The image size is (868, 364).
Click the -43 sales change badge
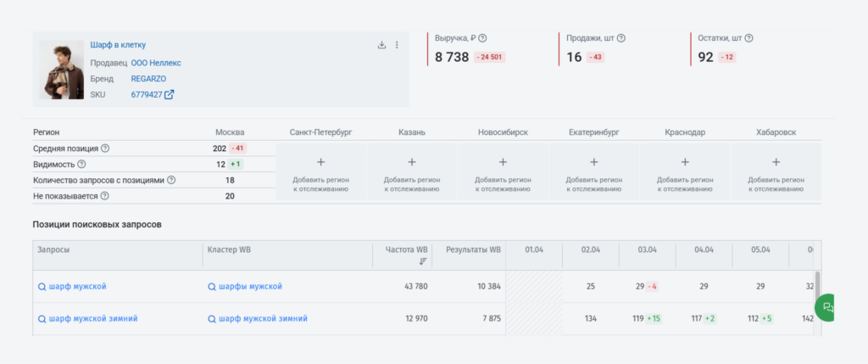point(596,57)
